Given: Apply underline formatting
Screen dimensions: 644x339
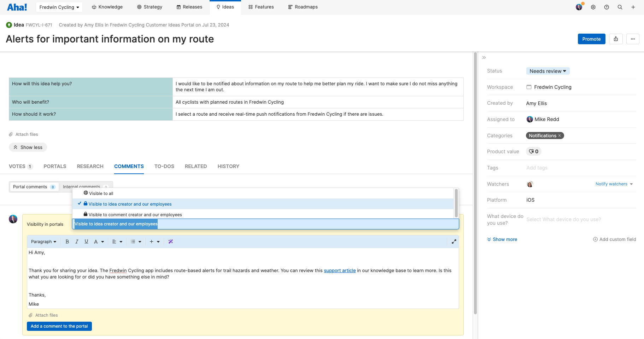Looking at the screenshot, I should point(86,241).
